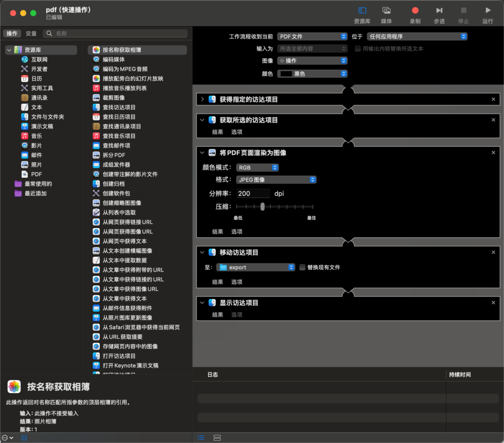This screenshot has height=443, width=504.
Task: Toggle the description panel checkbox at bottom left
Action: pos(24,438)
